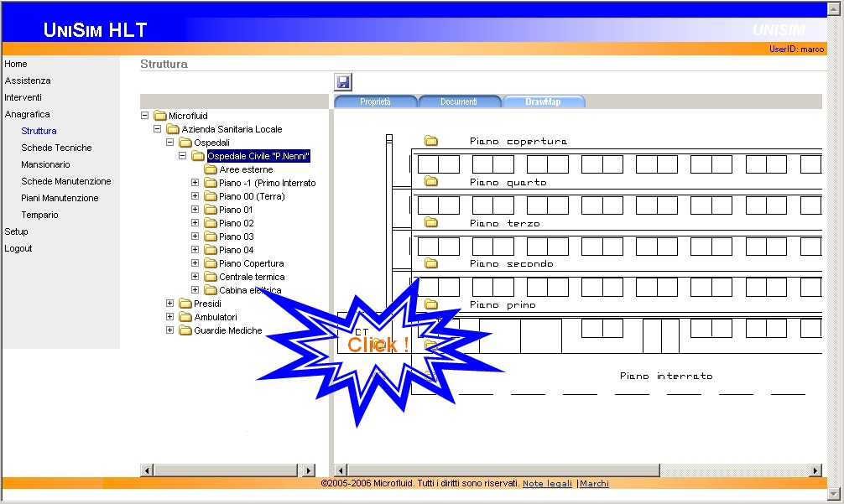Click folder icon next to Piano terzo in drawing

[430, 222]
